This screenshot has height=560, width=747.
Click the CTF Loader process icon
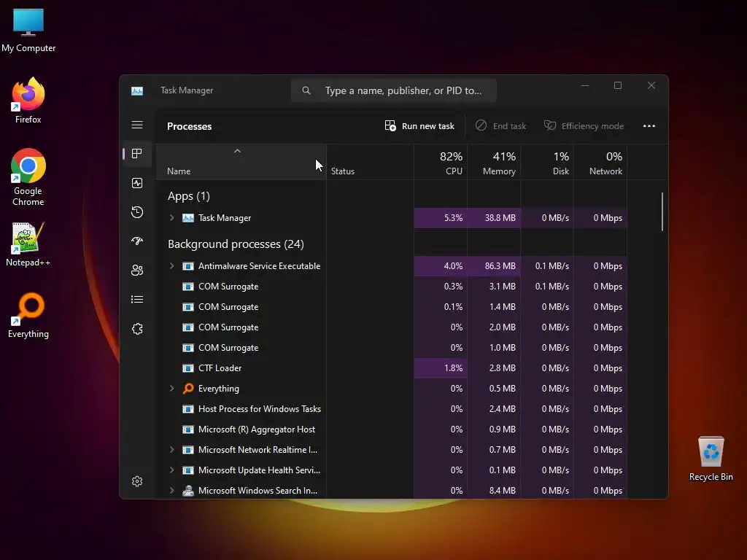[188, 368]
